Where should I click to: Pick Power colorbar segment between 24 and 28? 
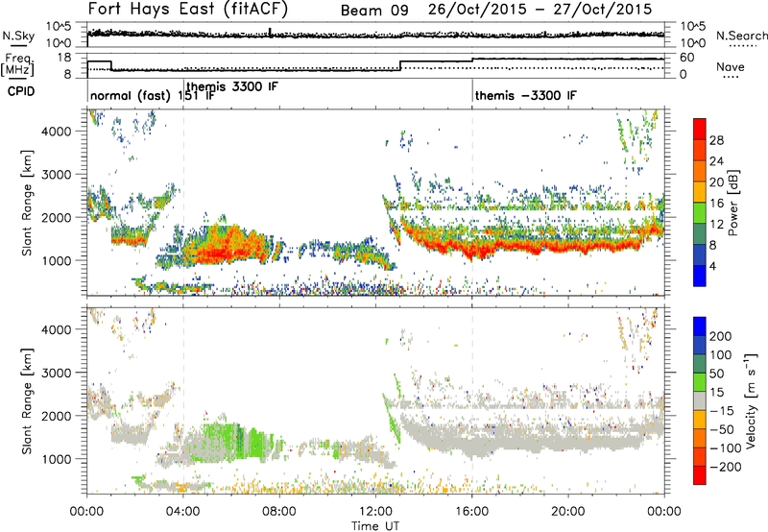[700, 151]
